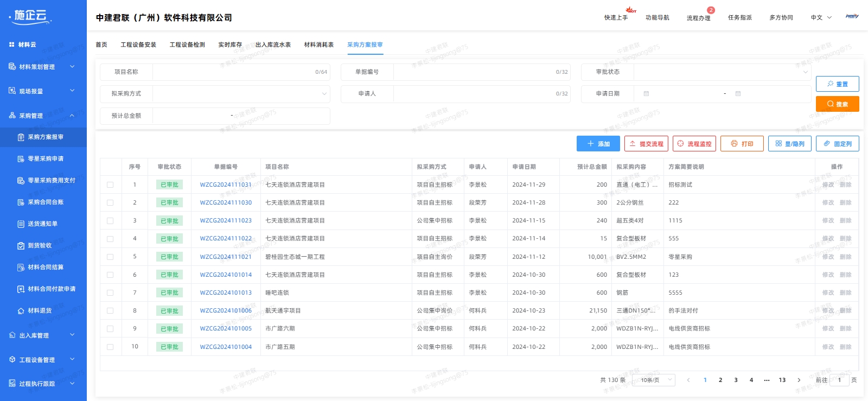
Task: Open the 申请日期 calendar start icon
Action: click(x=646, y=94)
